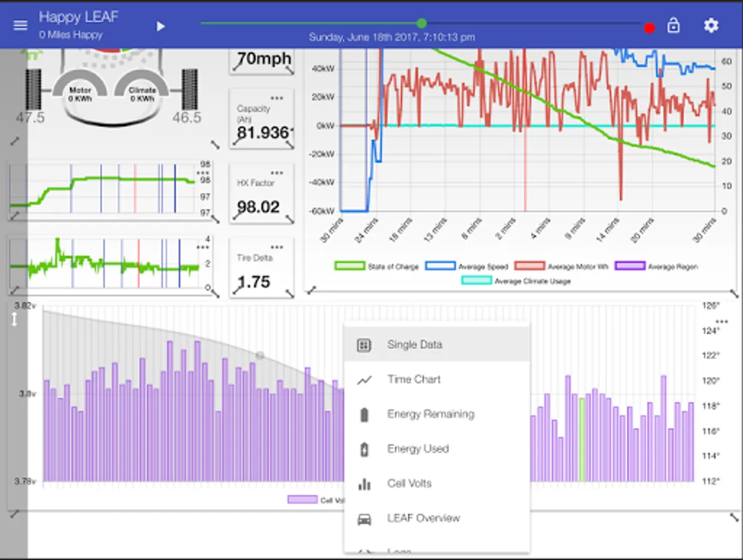The width and height of the screenshot is (743, 560).
Task: Open options dots on the 97-98 mini chart
Action: click(203, 173)
